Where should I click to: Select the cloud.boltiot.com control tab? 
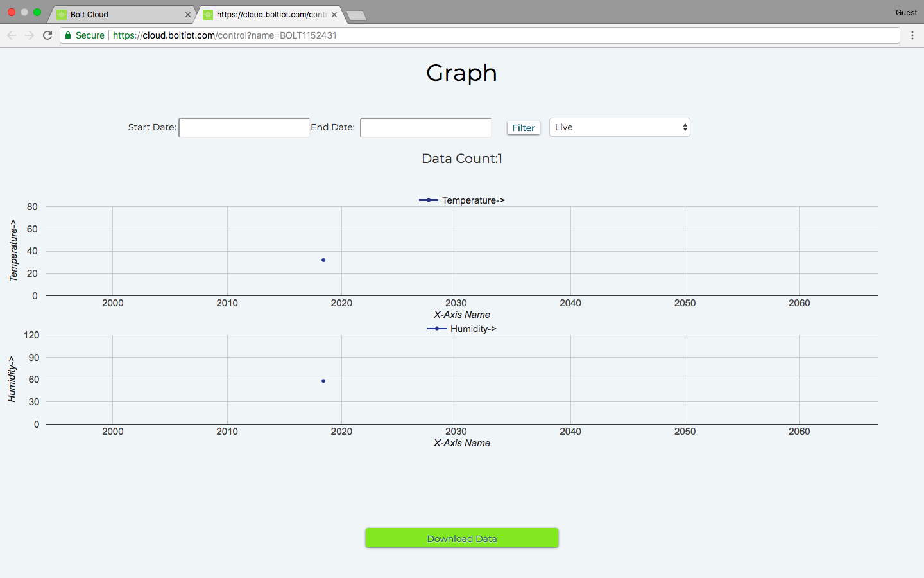[x=269, y=15]
